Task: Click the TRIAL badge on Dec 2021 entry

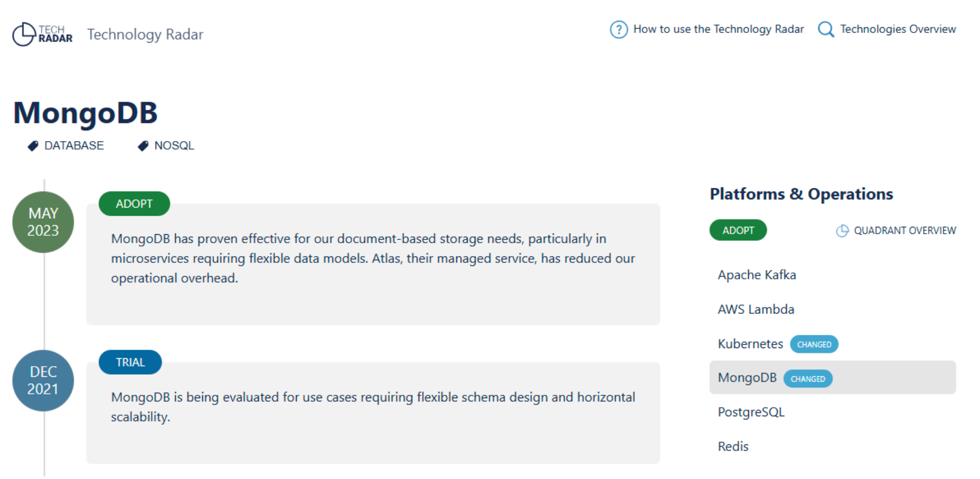Action: coord(130,362)
